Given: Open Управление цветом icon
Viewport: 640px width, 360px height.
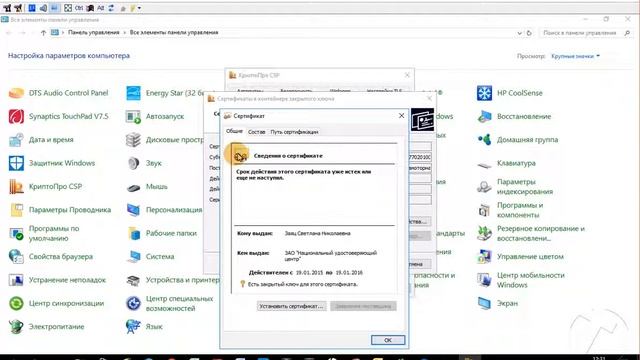Looking at the screenshot, I should point(484,256).
